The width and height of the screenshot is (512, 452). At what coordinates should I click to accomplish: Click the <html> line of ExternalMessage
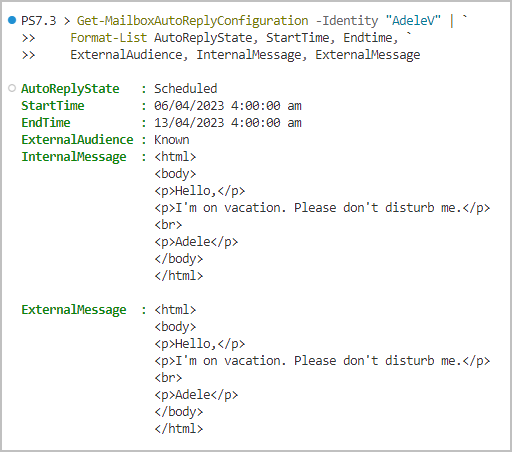pyautogui.click(x=175, y=310)
